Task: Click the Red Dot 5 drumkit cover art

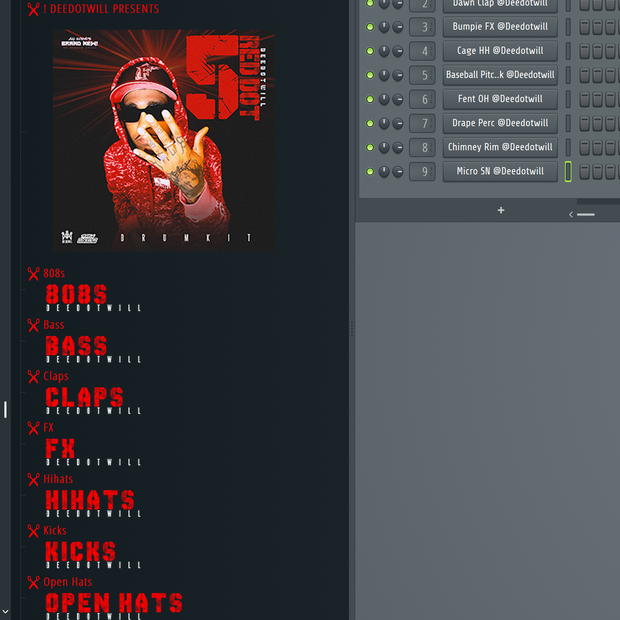Action: point(164,140)
